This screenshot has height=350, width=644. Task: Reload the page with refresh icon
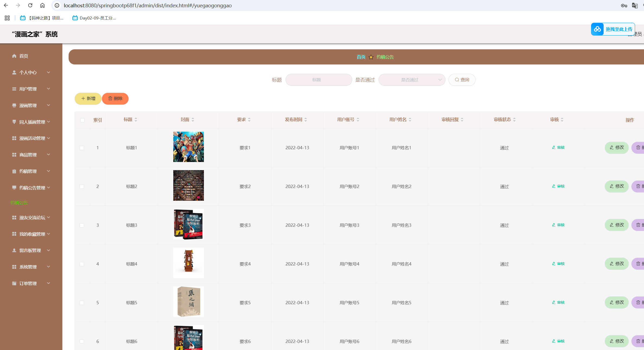tap(30, 5)
